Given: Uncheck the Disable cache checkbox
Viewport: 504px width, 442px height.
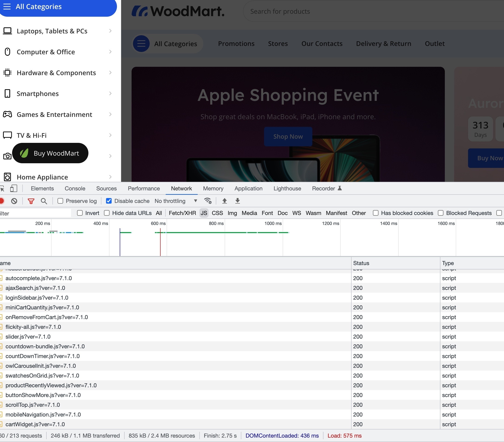Looking at the screenshot, I should pos(109,201).
